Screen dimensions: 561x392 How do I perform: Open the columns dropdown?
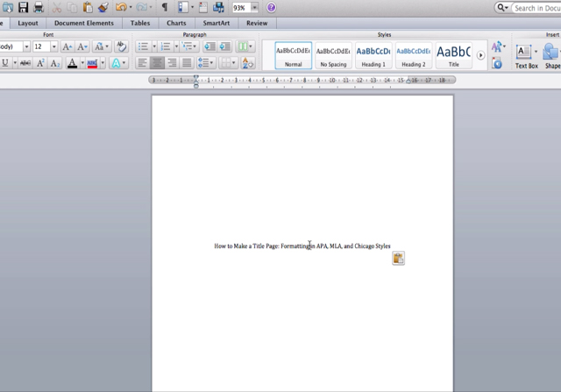click(x=245, y=46)
